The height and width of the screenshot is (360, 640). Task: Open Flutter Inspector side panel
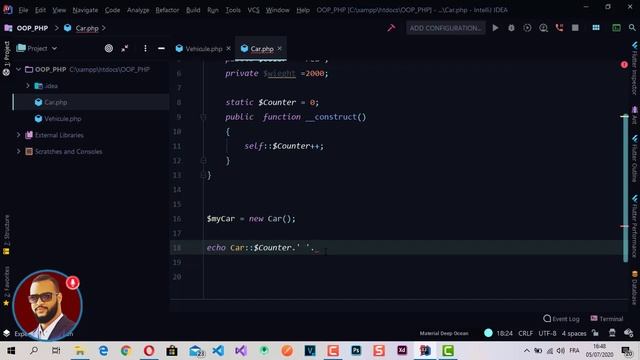[635, 68]
